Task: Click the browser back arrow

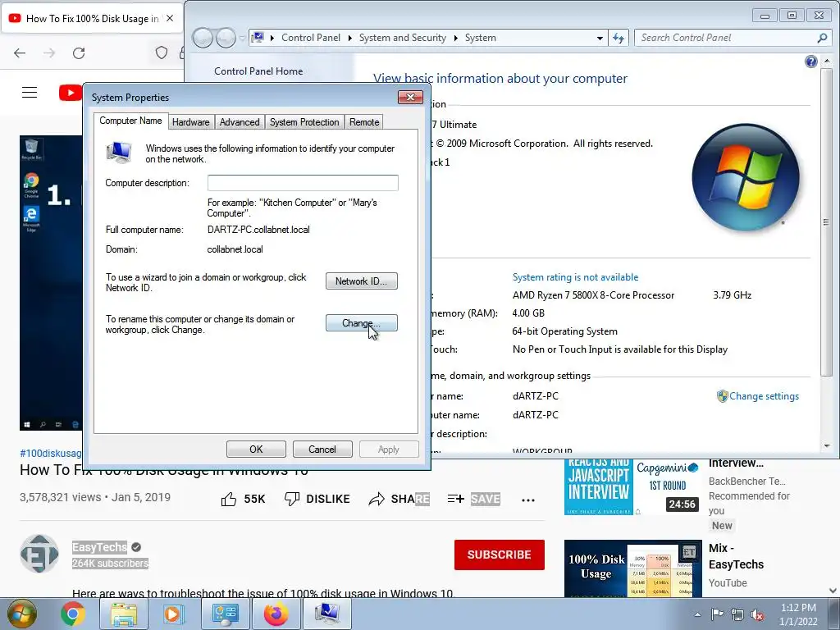Action: (x=20, y=53)
